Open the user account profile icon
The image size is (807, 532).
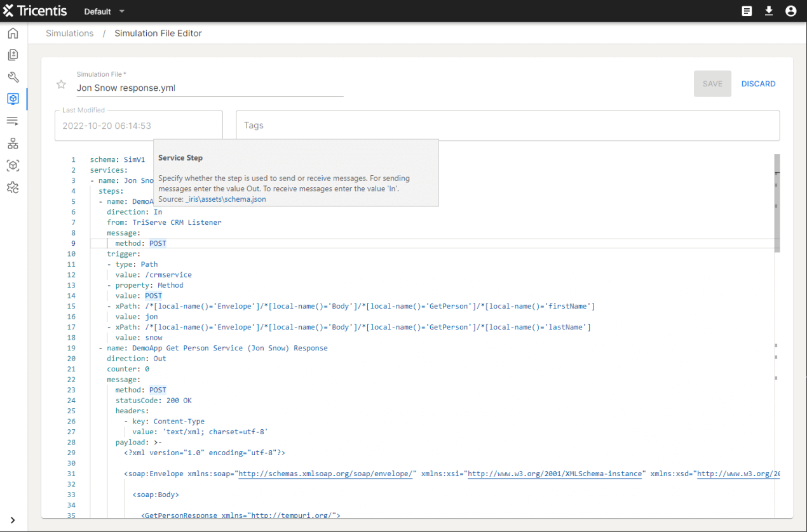(790, 11)
